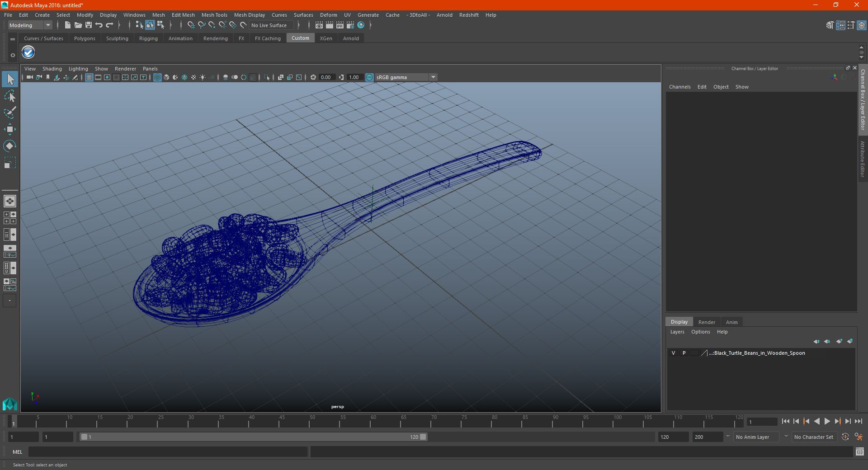This screenshot has width=868, height=470.
Task: Click the blue checkmark shelf icon
Action: coord(28,52)
